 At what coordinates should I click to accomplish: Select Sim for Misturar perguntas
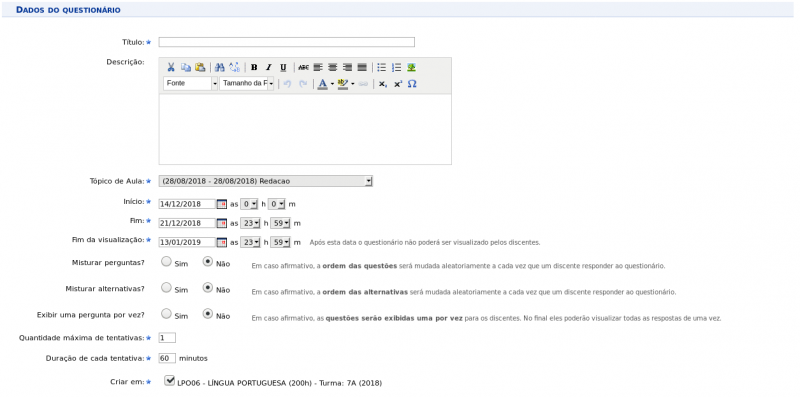[x=166, y=262]
